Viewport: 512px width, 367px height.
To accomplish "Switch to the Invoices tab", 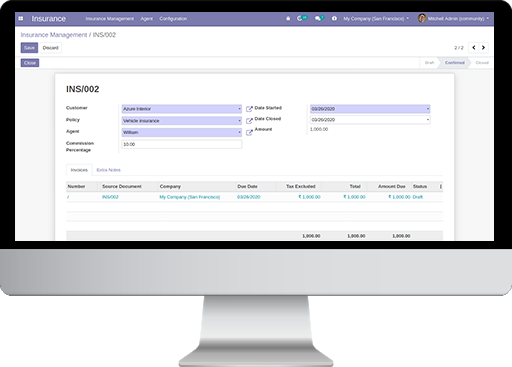I will (x=79, y=170).
